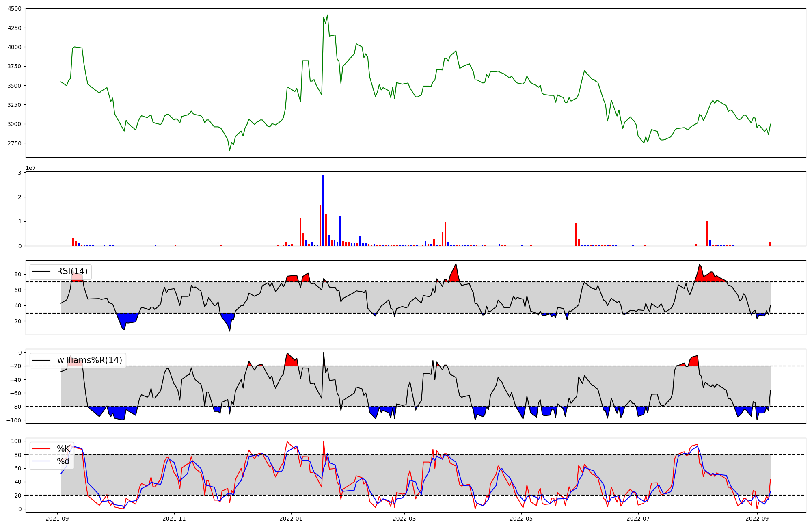Click the 2022-07 x-axis date label

638,519
